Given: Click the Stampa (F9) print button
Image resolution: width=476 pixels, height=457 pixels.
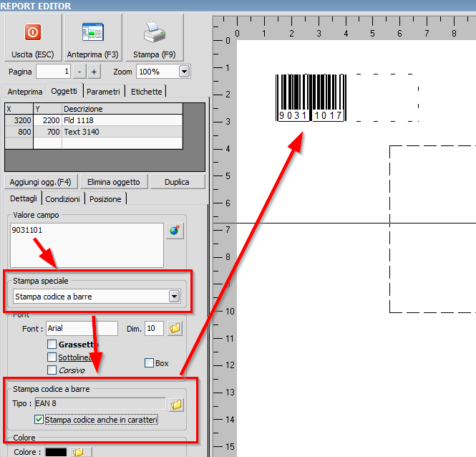Looking at the screenshot, I should [x=155, y=37].
